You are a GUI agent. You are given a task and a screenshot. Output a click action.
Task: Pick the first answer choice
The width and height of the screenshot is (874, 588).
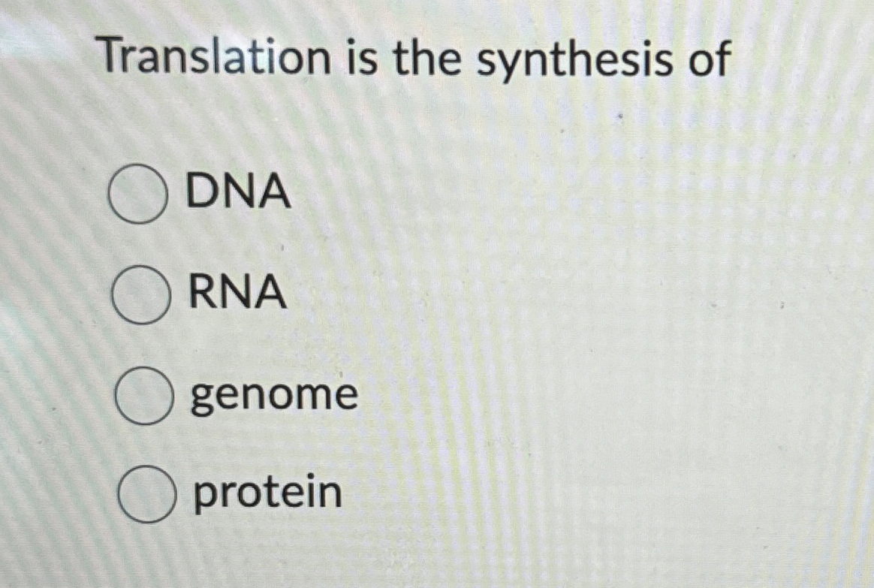(x=139, y=194)
